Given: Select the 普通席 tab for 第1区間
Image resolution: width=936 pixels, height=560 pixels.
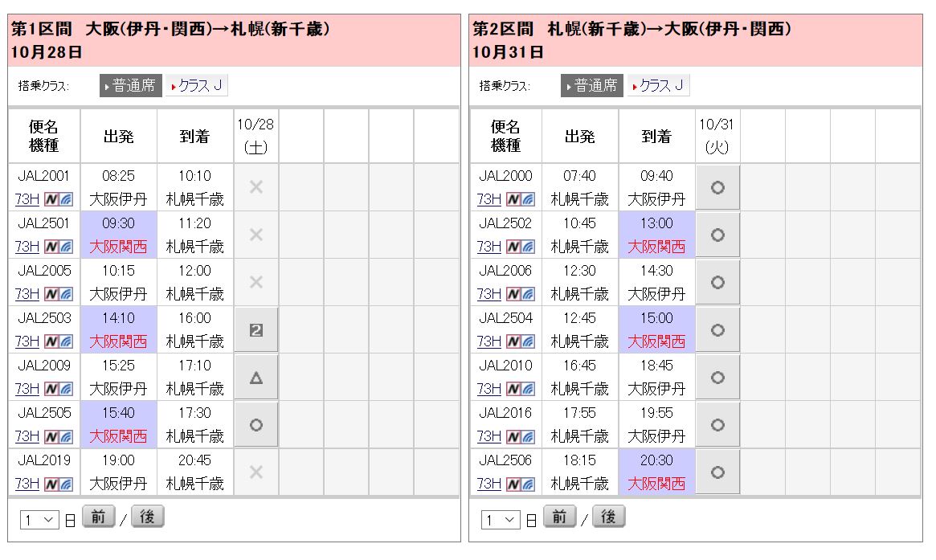Looking at the screenshot, I should tap(131, 85).
